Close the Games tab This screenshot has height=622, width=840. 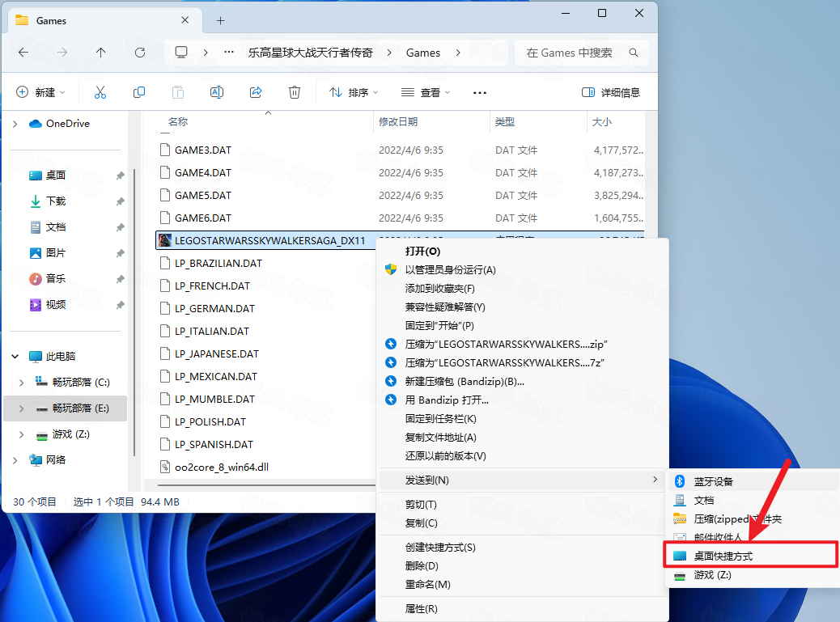[185, 20]
